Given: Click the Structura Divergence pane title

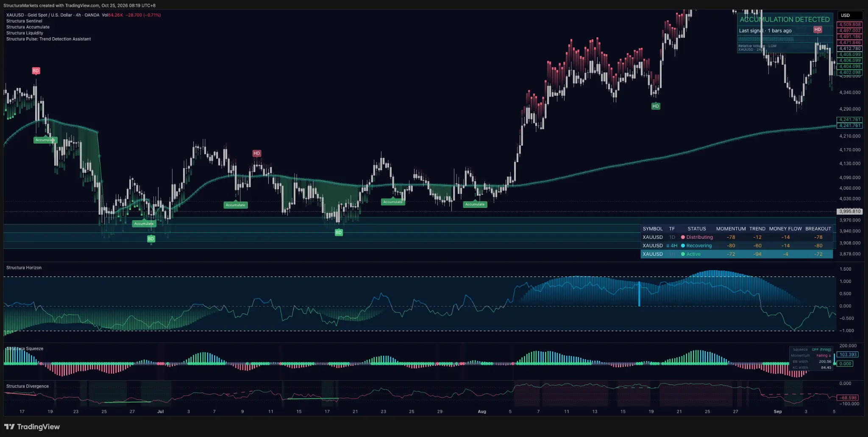Looking at the screenshot, I should tap(28, 386).
